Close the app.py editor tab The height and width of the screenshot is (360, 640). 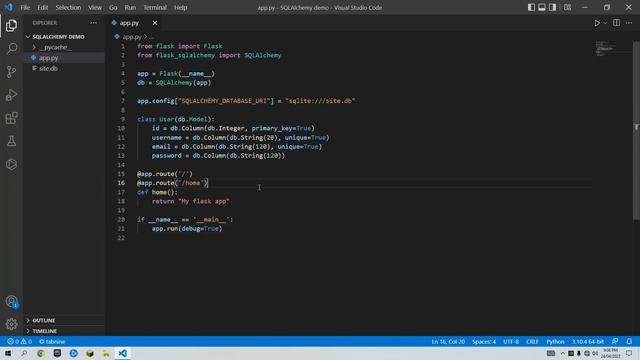pyautogui.click(x=155, y=23)
